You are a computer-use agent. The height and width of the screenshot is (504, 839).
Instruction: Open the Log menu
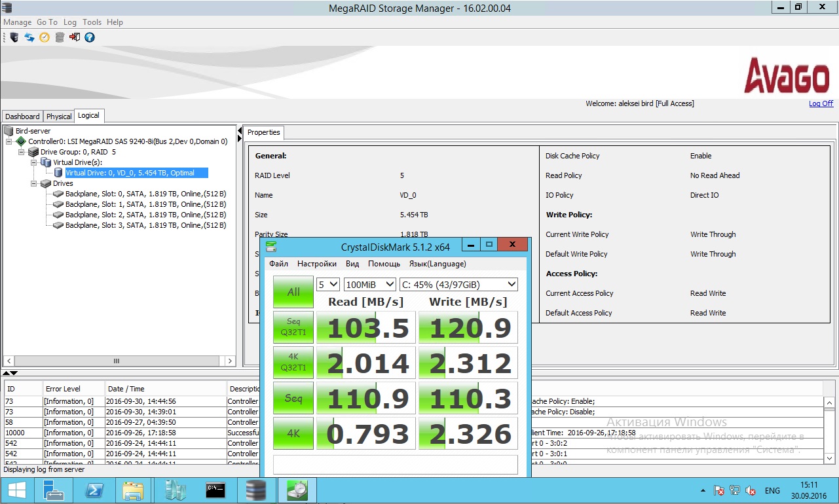[x=70, y=22]
